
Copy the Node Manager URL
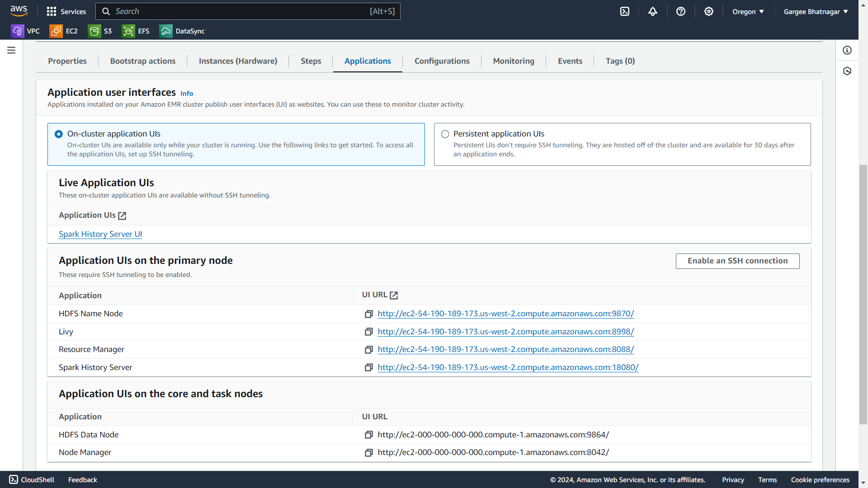pyautogui.click(x=369, y=453)
